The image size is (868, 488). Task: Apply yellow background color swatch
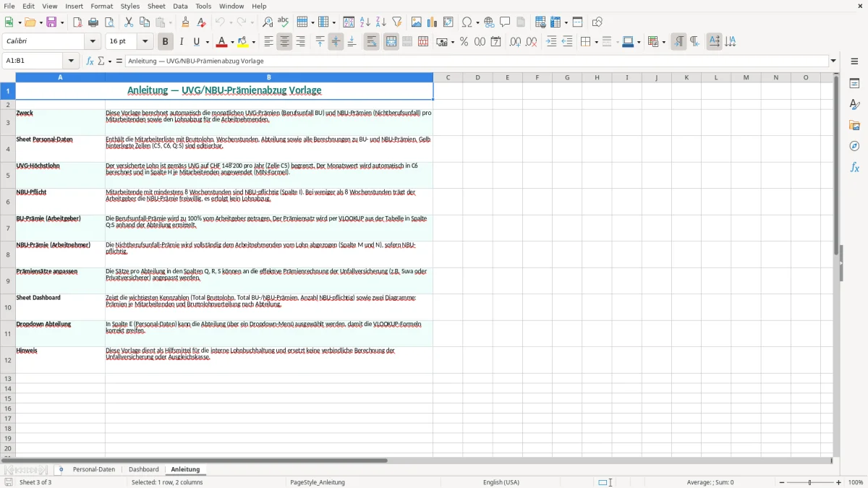point(244,42)
